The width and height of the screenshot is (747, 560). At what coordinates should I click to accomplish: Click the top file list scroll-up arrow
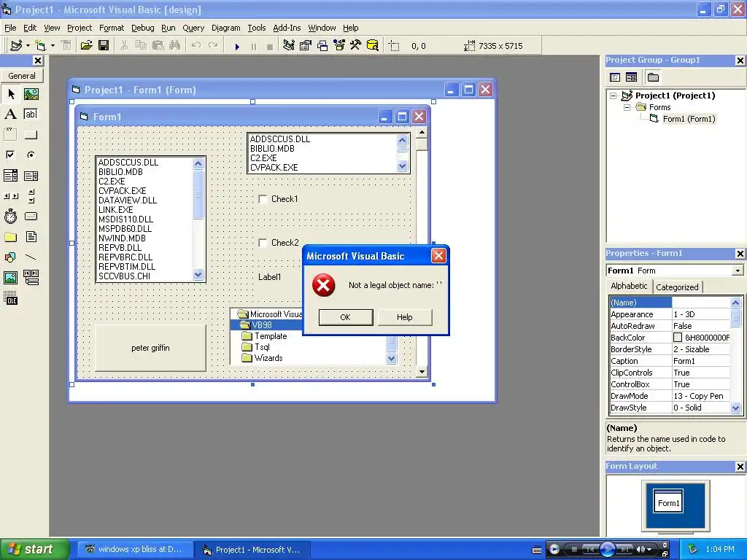pos(402,140)
